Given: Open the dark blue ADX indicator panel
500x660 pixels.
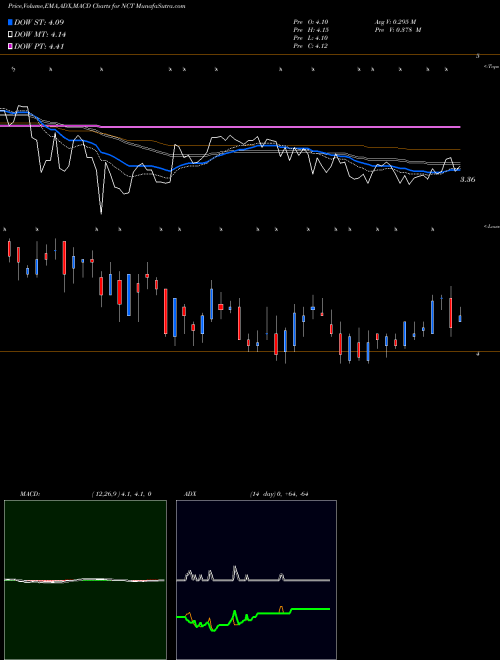Looking at the screenshot, I should point(256,580).
